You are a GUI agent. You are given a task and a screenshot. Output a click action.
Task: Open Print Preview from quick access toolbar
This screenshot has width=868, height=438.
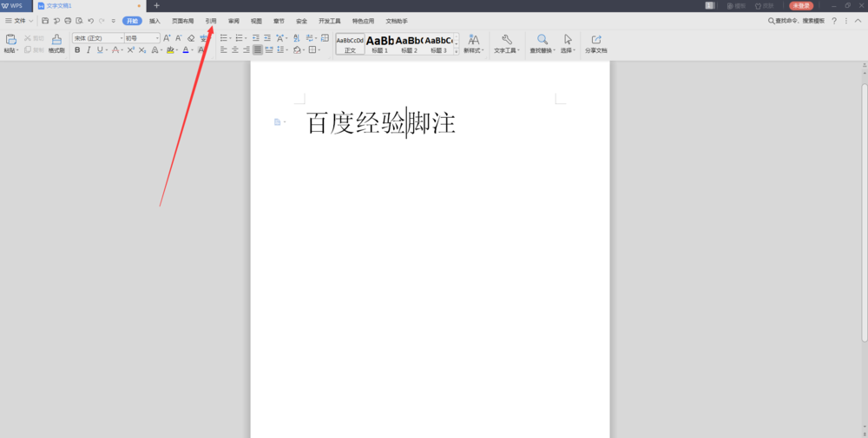pos(79,21)
